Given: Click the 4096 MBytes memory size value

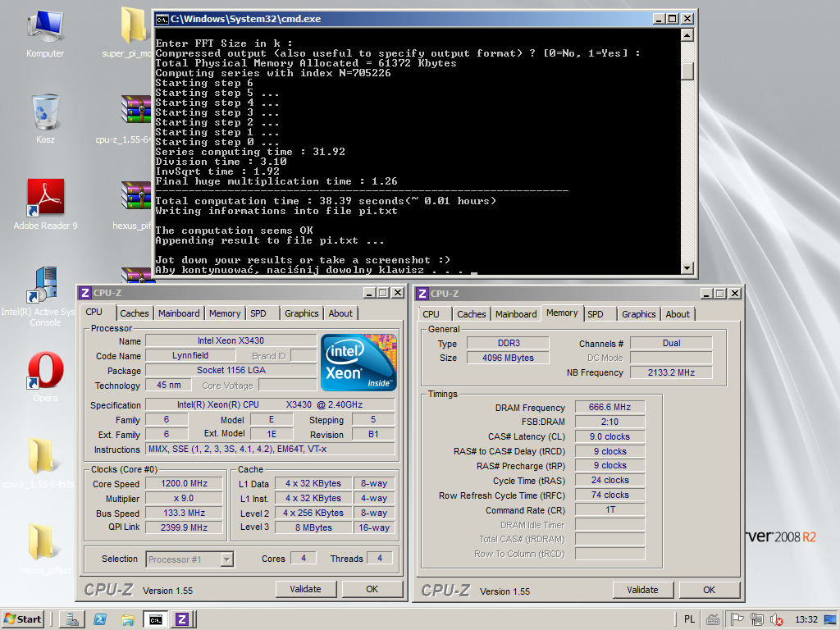Looking at the screenshot, I should [508, 358].
